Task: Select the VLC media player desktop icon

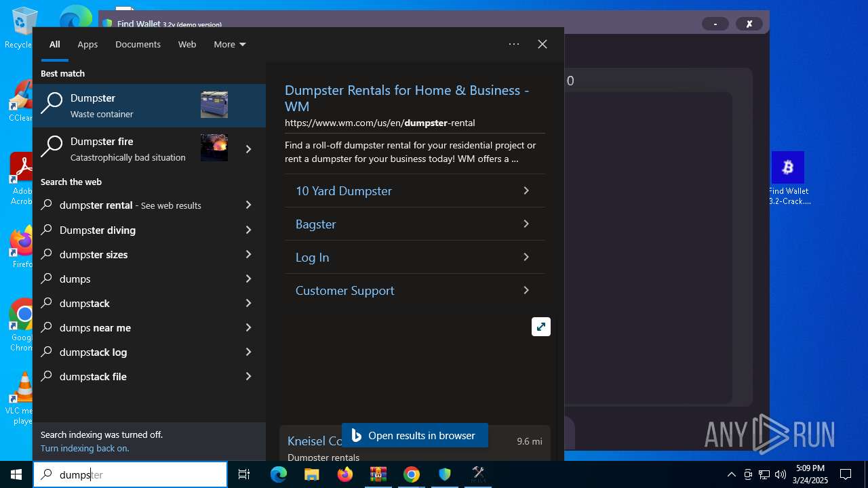Action: 20,399
